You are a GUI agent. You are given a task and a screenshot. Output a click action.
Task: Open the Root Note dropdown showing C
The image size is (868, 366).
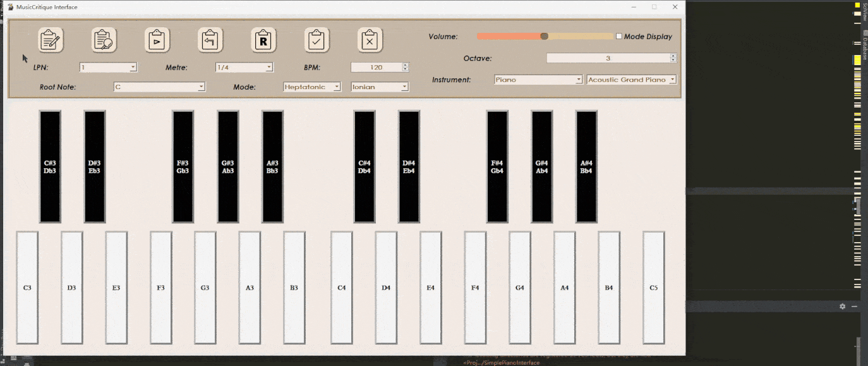(159, 87)
